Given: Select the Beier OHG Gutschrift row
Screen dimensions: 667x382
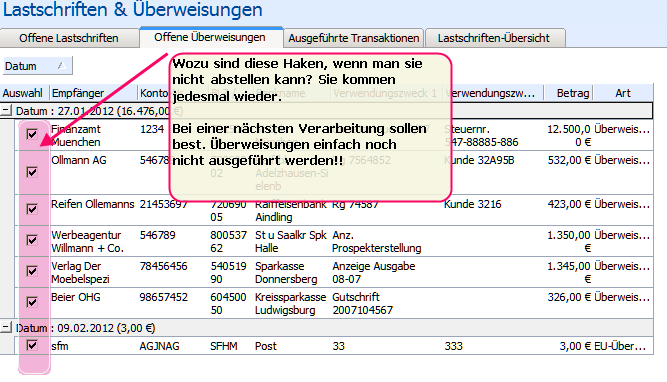Looking at the screenshot, I should click(327, 303).
